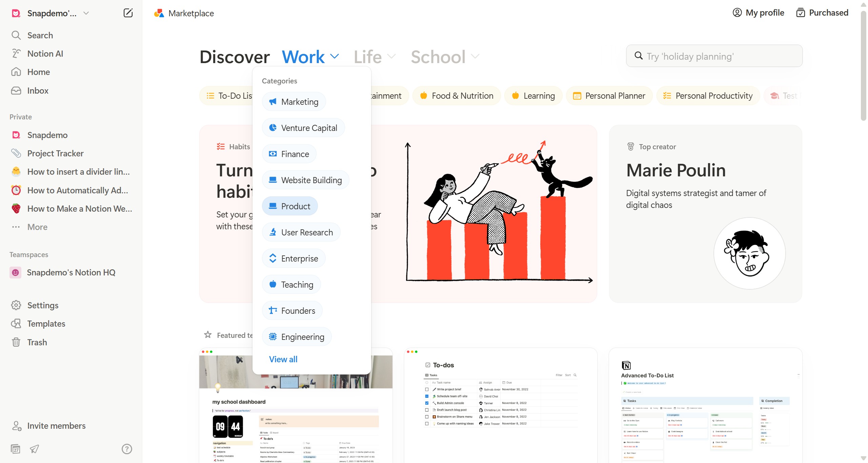The image size is (868, 463).
Task: Click the Discover heading tab
Action: click(235, 57)
